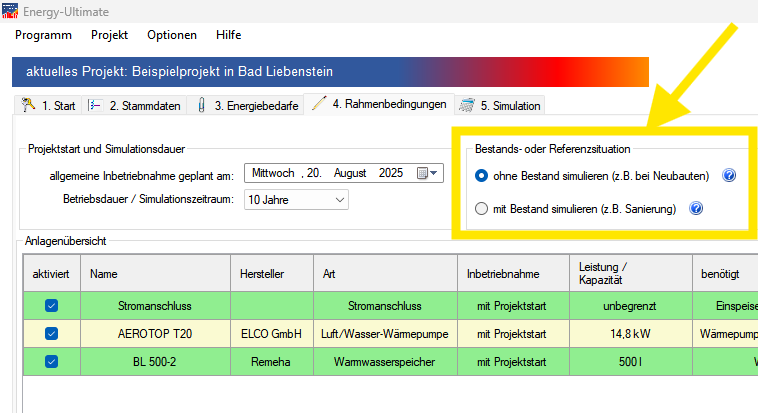Open the Optionen menu
The height and width of the screenshot is (413, 758).
point(172,34)
